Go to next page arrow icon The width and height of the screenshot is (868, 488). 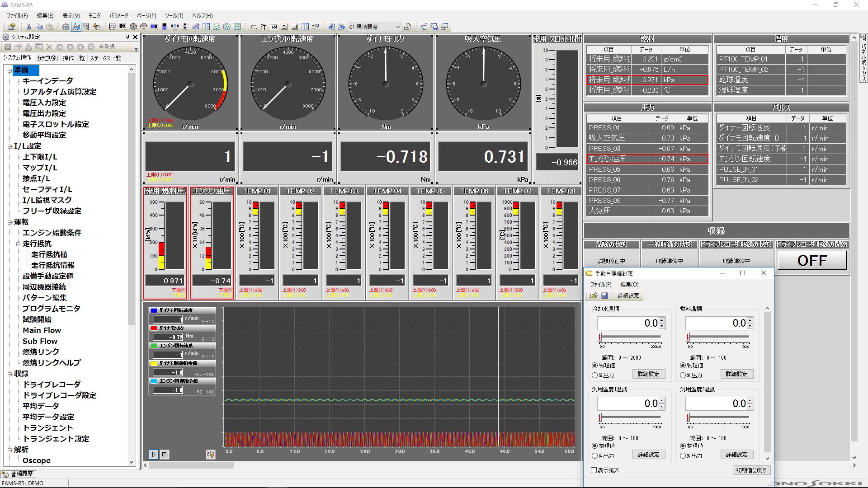click(342, 27)
